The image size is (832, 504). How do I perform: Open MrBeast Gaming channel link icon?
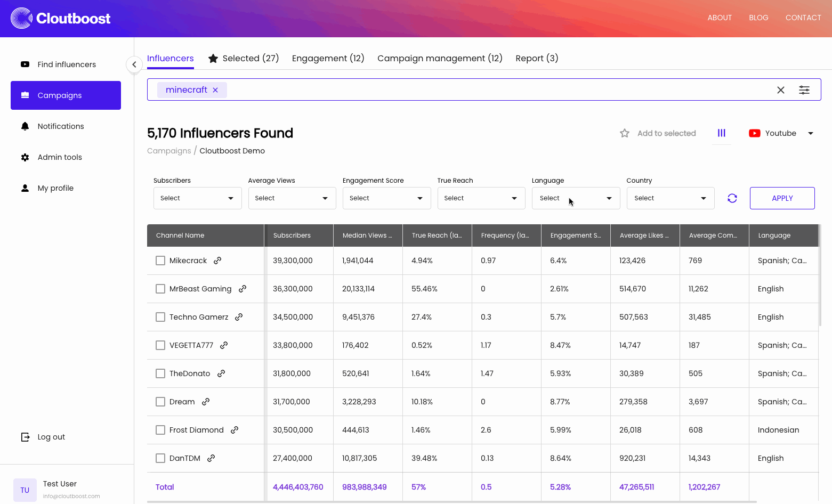[x=243, y=289]
